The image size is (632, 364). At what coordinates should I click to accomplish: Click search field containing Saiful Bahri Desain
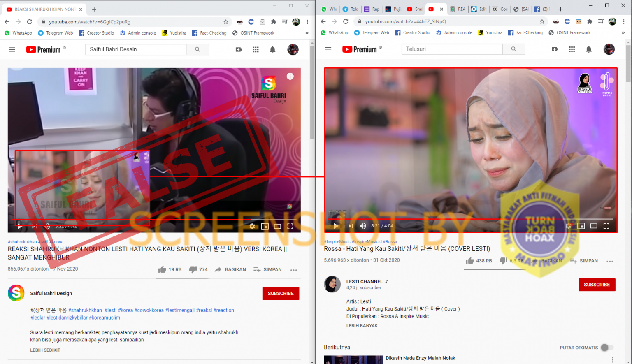[x=136, y=49]
